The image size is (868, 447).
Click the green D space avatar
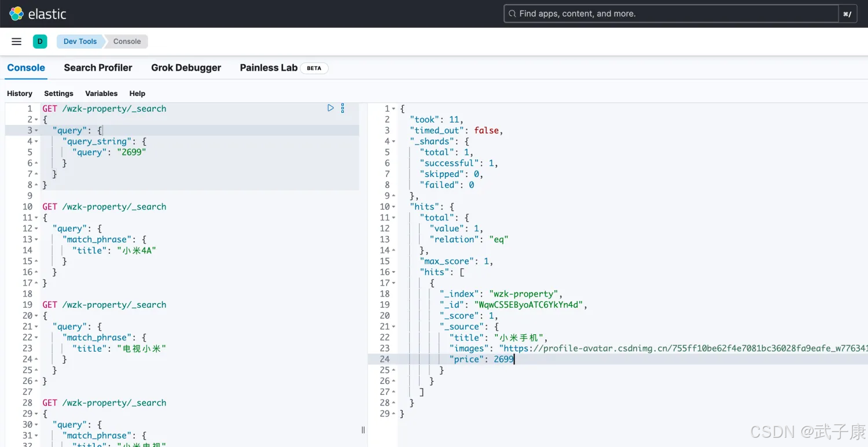40,42
